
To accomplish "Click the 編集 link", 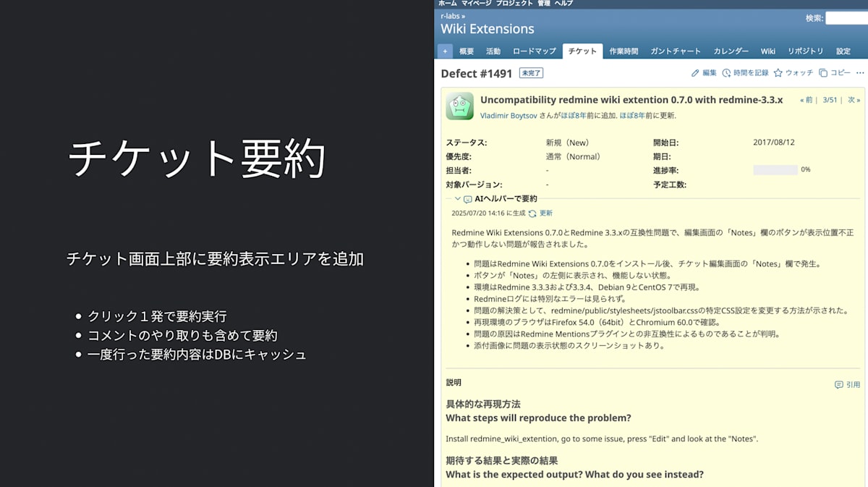I will pyautogui.click(x=710, y=73).
